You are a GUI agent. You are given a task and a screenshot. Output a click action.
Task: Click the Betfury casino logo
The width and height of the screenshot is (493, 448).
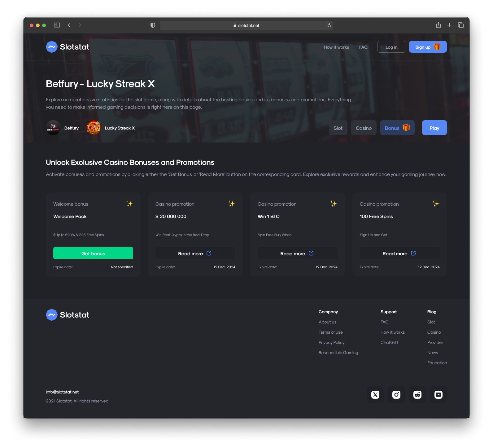point(53,128)
